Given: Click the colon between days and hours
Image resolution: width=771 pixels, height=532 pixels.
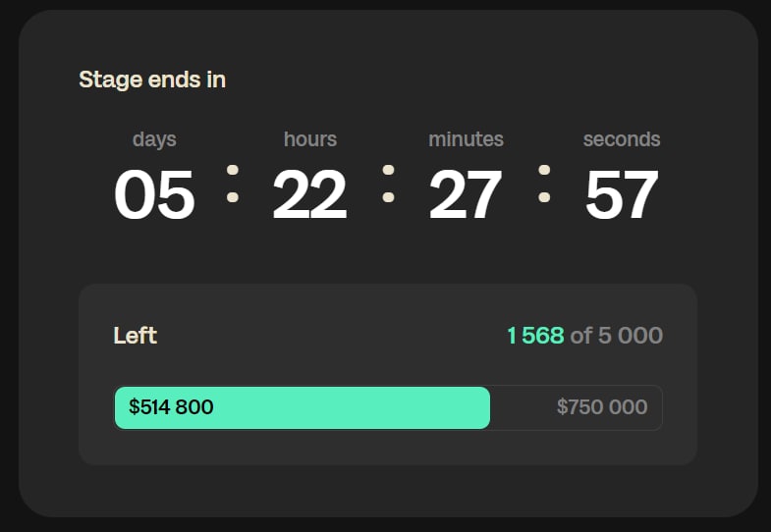Looking at the screenshot, I should (233, 184).
